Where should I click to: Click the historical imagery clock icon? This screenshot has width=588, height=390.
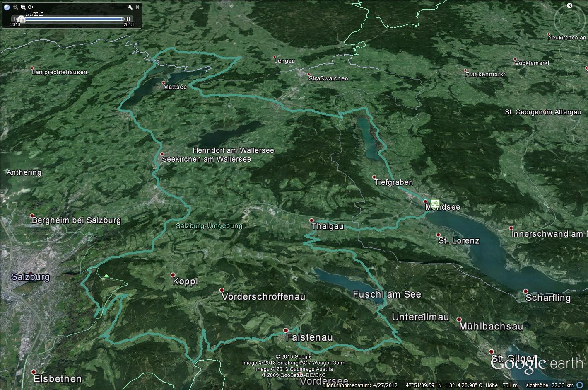(7, 7)
